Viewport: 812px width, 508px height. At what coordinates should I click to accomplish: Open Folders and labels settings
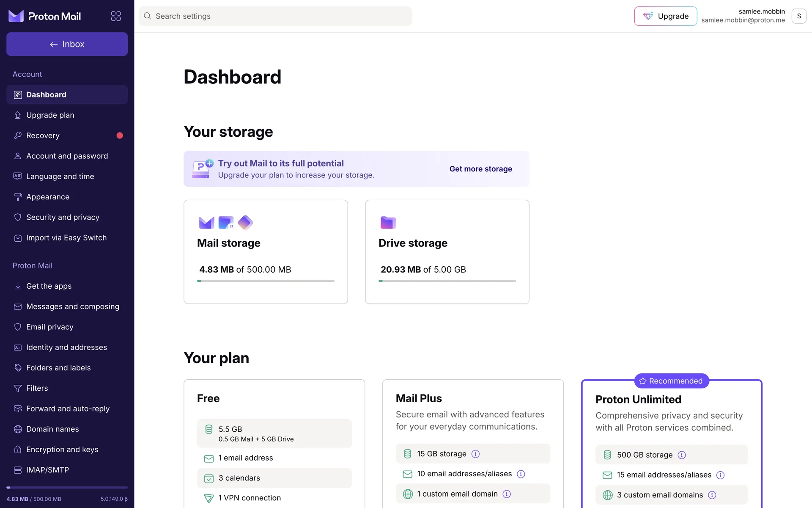tap(58, 368)
